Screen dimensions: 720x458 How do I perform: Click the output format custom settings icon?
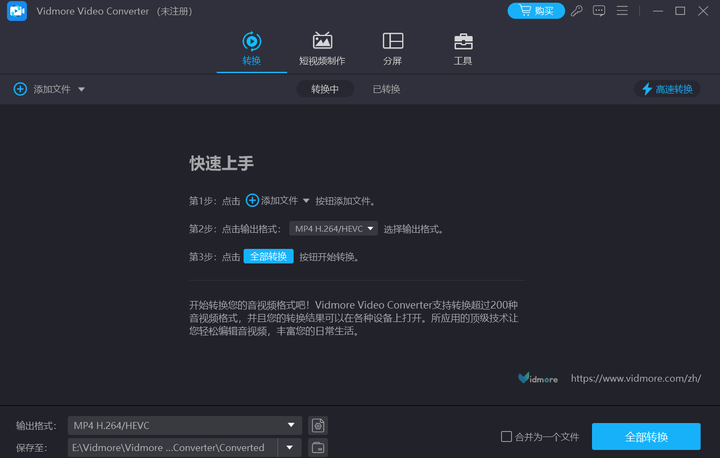[x=318, y=425]
